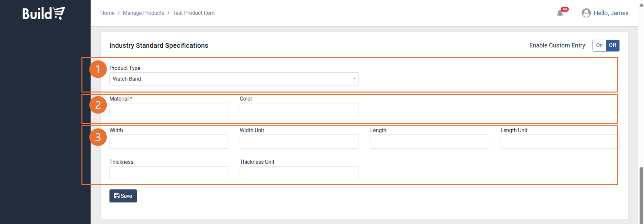Select the Width input box
Viewport: 644px width, 224px height.
point(169,142)
